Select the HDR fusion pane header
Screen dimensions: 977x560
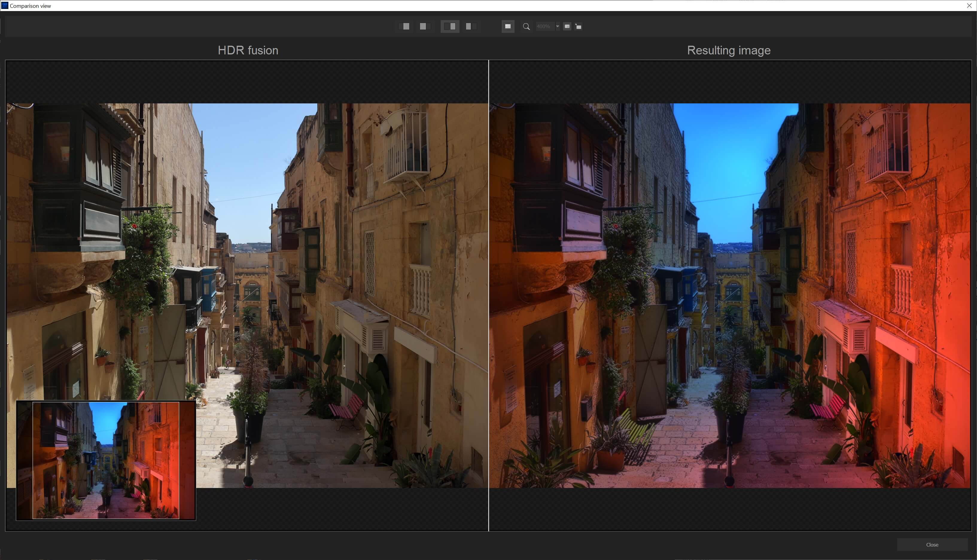tap(248, 50)
